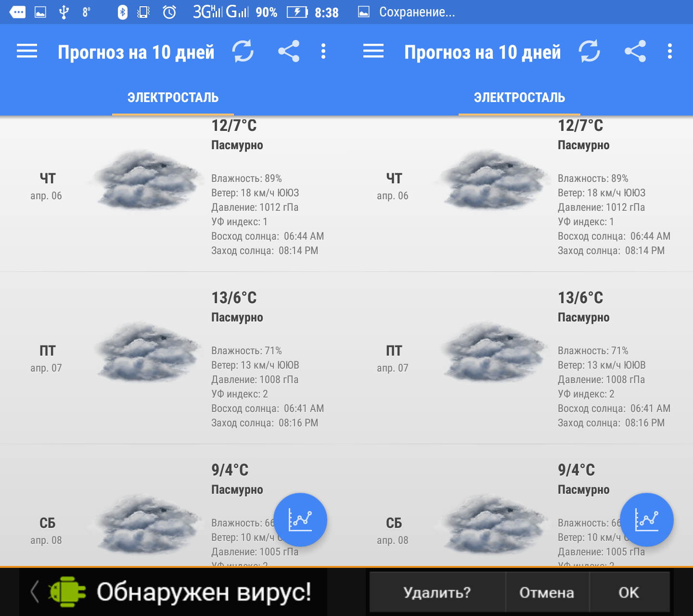
Task: Tap the ЧТ апр. 06 day label in right screen
Action: point(393,186)
